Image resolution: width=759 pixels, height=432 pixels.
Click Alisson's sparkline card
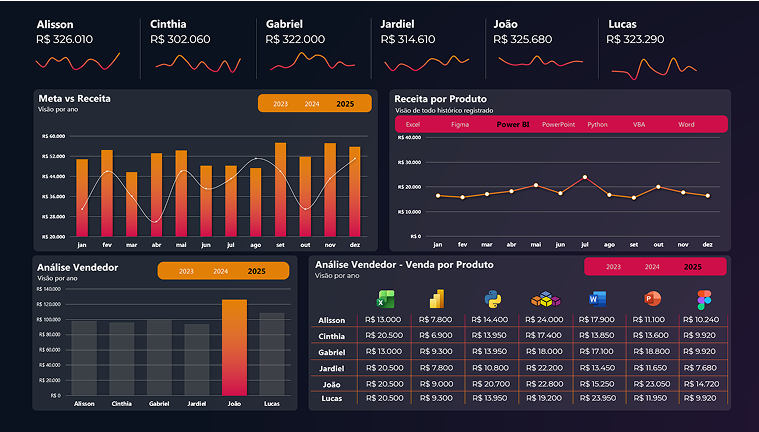point(77,62)
